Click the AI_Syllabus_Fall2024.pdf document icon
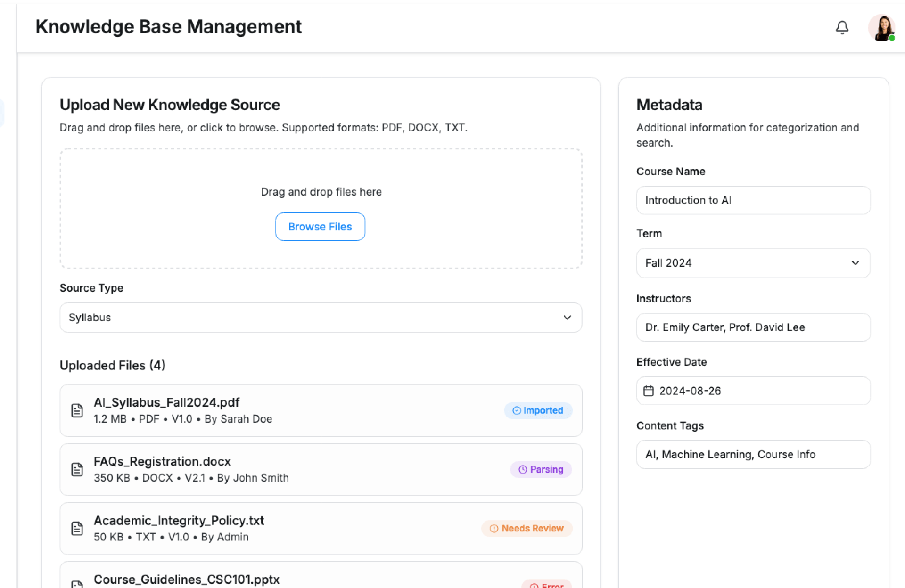 click(x=77, y=410)
